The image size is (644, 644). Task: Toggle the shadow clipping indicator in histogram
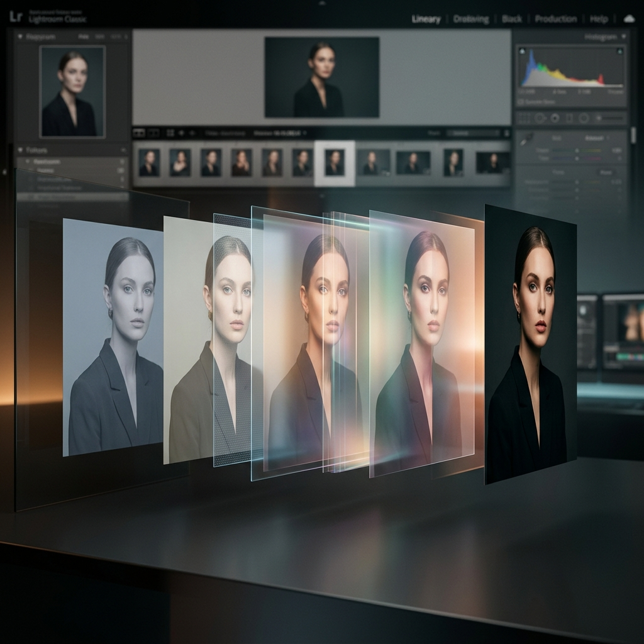click(522, 52)
